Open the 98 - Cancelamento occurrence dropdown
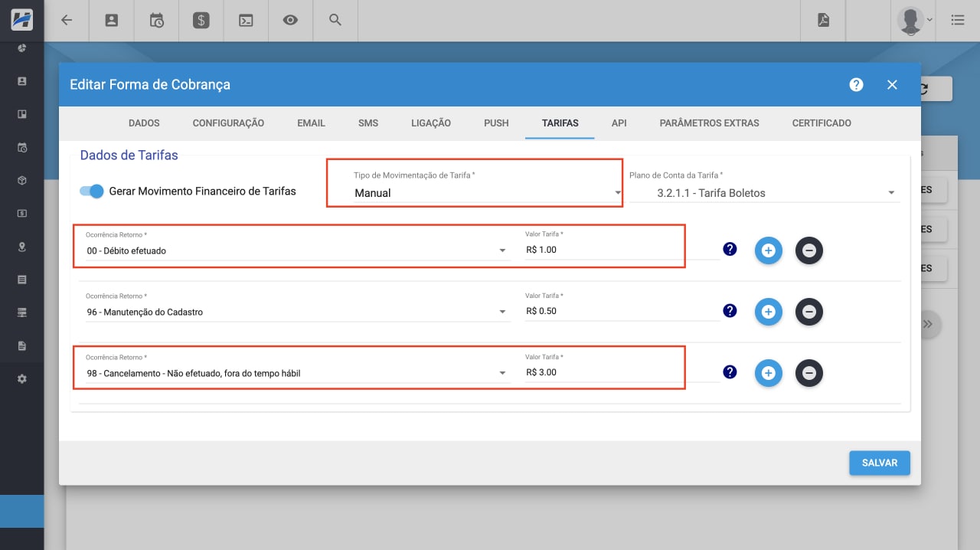This screenshot has height=550, width=980. 298,373
